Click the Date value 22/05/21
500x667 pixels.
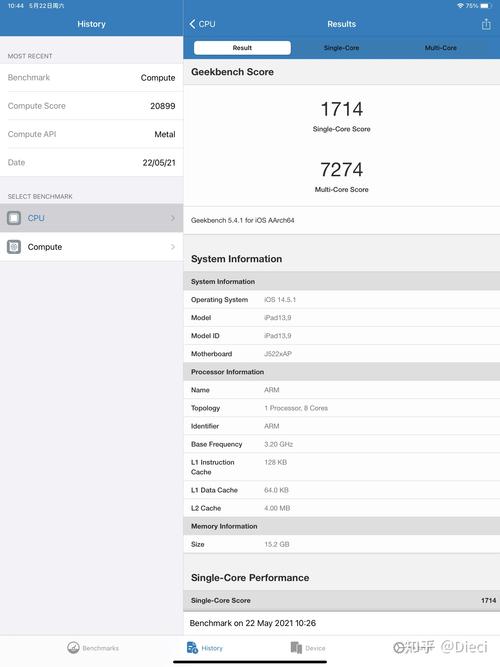159,162
